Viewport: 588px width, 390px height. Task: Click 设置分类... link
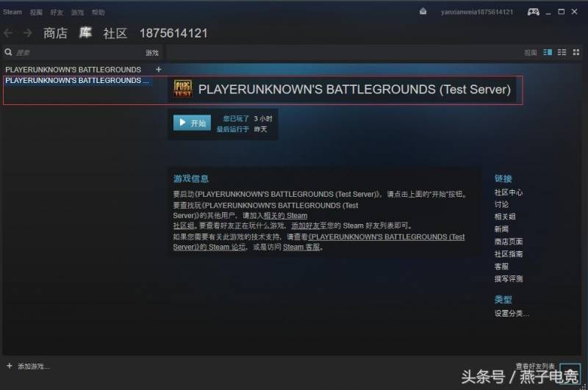[x=512, y=313]
